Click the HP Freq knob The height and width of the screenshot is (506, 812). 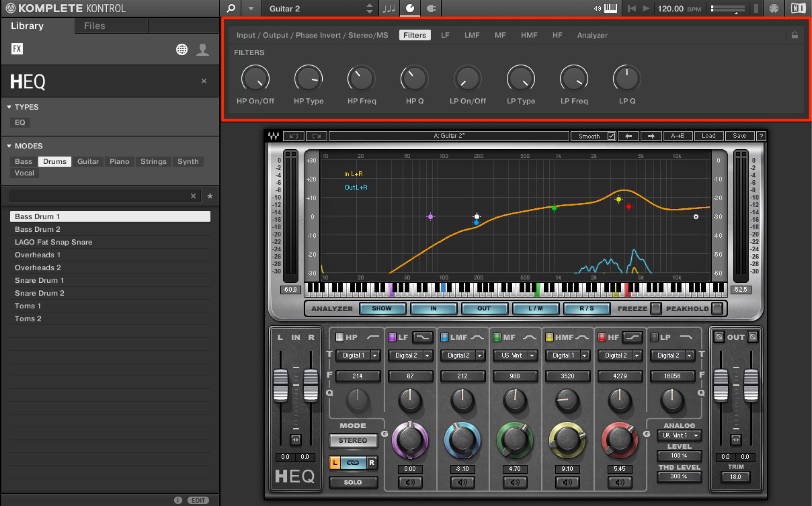pos(361,79)
